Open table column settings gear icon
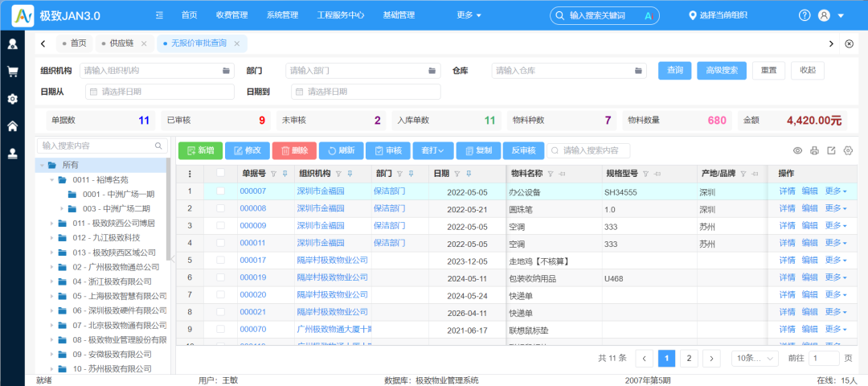This screenshot has height=386, width=868. tap(848, 150)
